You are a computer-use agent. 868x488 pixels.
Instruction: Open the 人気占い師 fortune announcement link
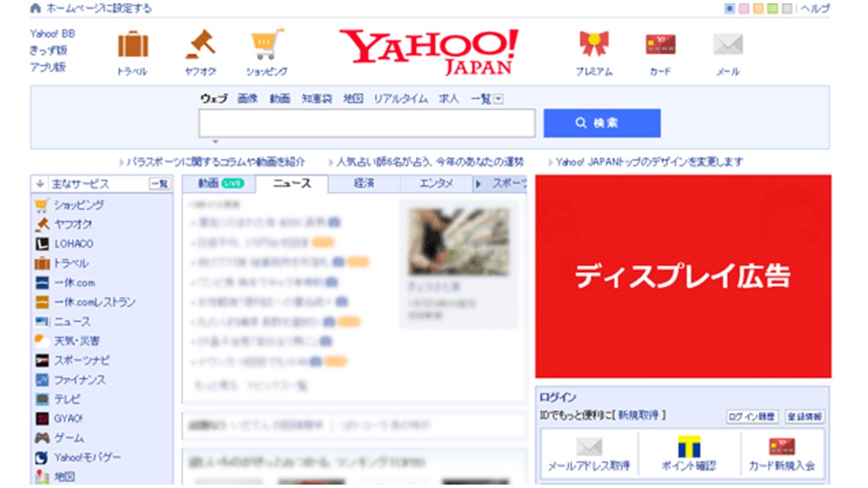430,162
